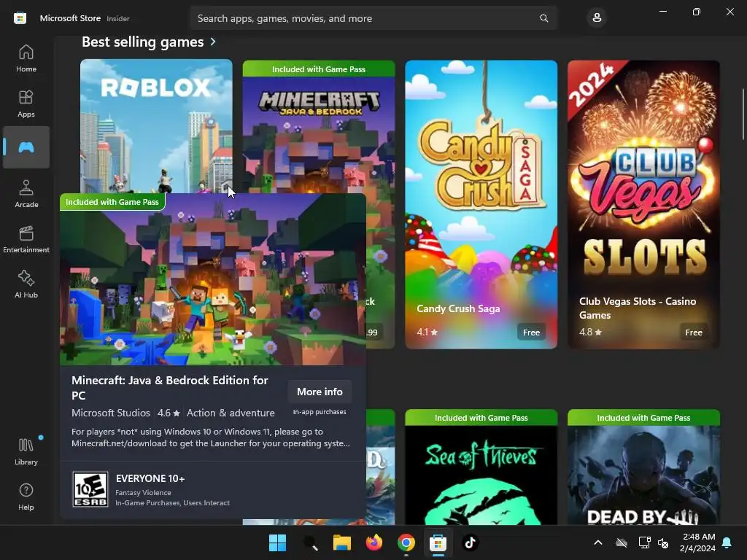The height and width of the screenshot is (560, 747).
Task: Click the network display tray icon
Action: 644,542
